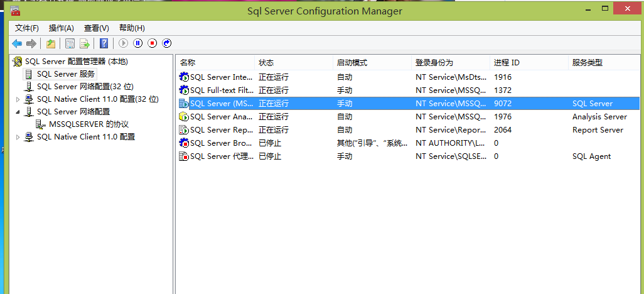Screen dimensions: 644x294
Task: Pause the selected service via toolbar
Action: [137, 43]
